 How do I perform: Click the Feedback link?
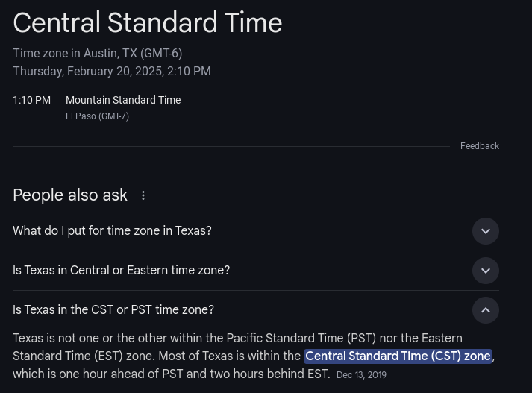tap(479, 146)
